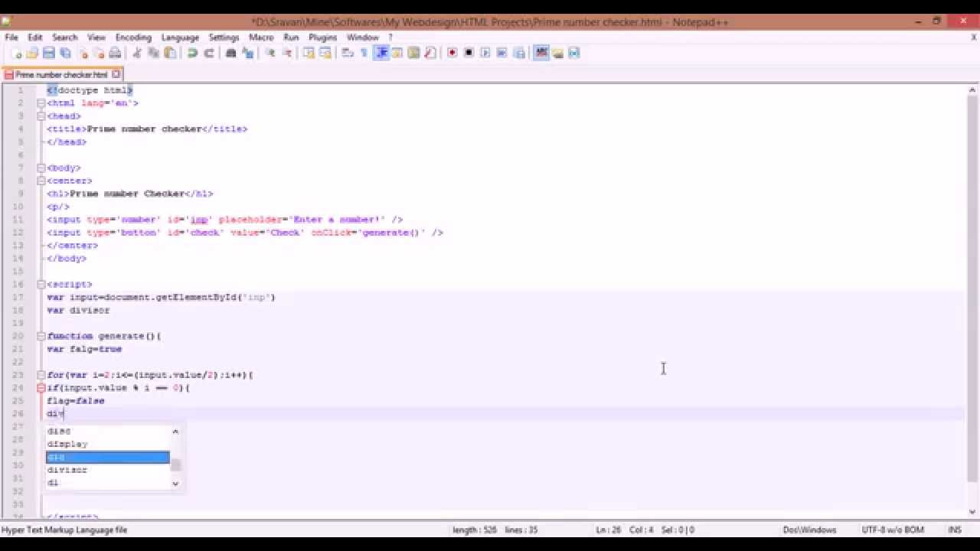Screen dimensions: 980x551
Task: Click editor vertical scrollbar down arrow
Action: (973, 512)
